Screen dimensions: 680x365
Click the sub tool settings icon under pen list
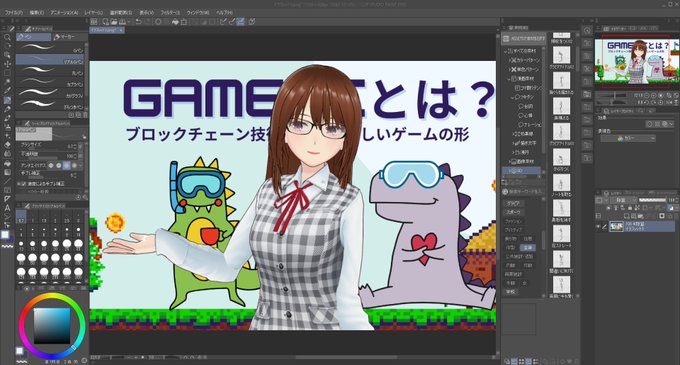(71, 115)
